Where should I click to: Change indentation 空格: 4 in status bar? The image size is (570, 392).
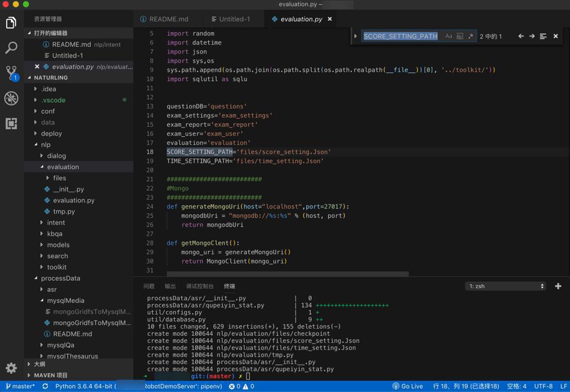(x=517, y=386)
